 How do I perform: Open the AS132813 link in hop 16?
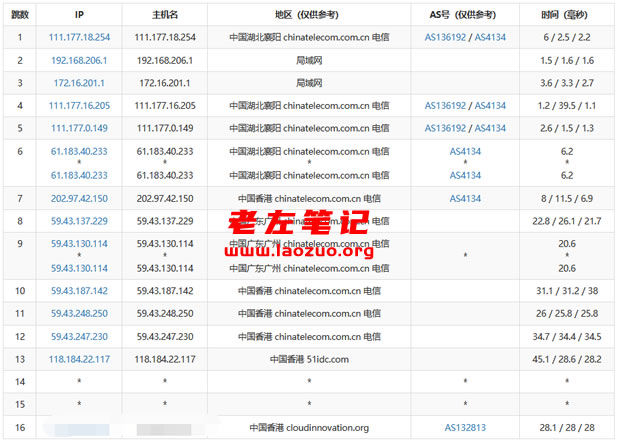coord(466,428)
